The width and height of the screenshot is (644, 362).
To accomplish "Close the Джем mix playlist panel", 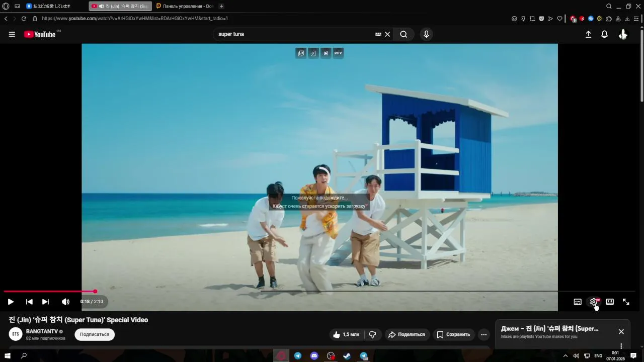I will tap(621, 332).
